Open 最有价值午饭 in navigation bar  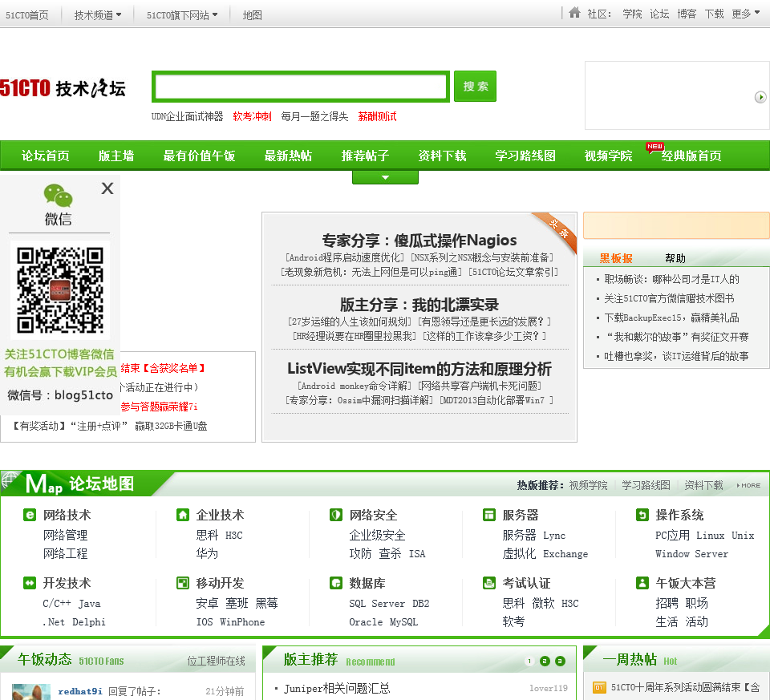click(x=199, y=156)
